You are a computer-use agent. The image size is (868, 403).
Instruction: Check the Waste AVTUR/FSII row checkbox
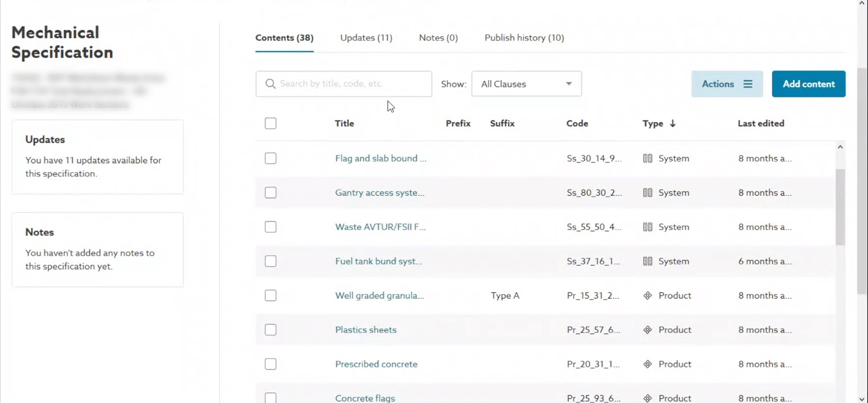point(270,227)
